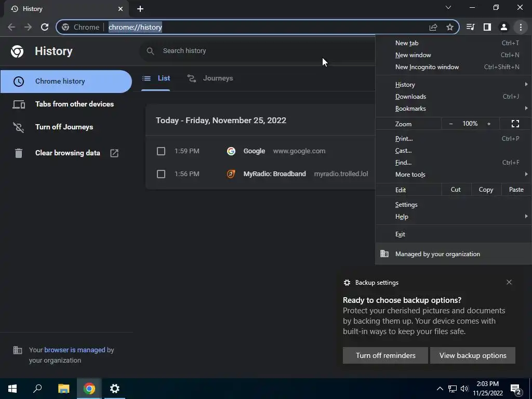Choose Exit from the menu

pyautogui.click(x=454, y=234)
